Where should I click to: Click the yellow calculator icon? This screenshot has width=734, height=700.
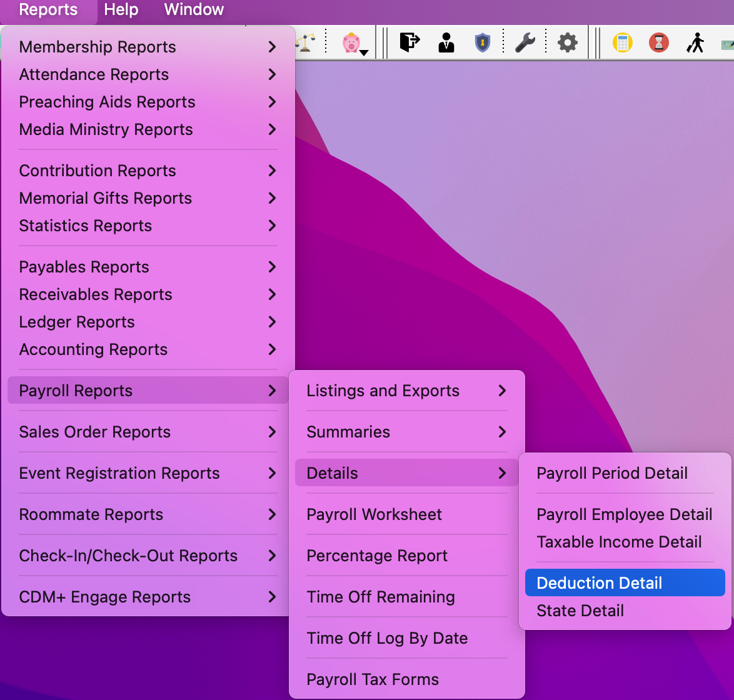tap(622, 42)
